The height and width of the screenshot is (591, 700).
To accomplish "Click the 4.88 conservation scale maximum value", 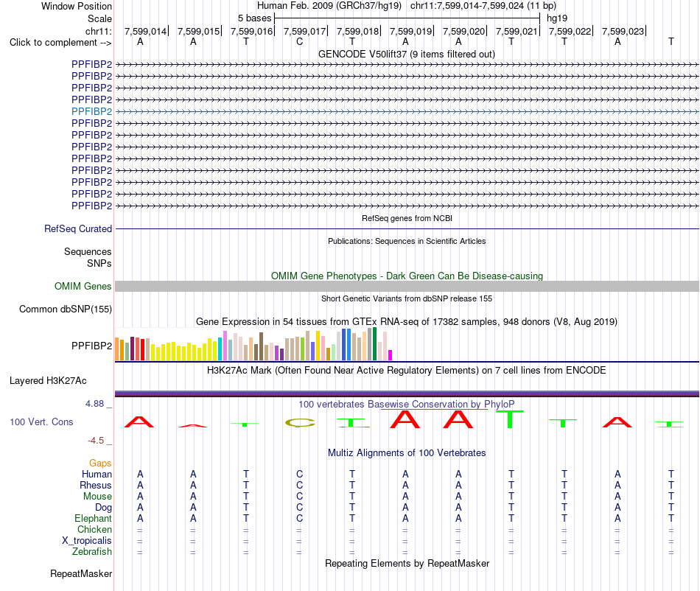I will pos(94,404).
